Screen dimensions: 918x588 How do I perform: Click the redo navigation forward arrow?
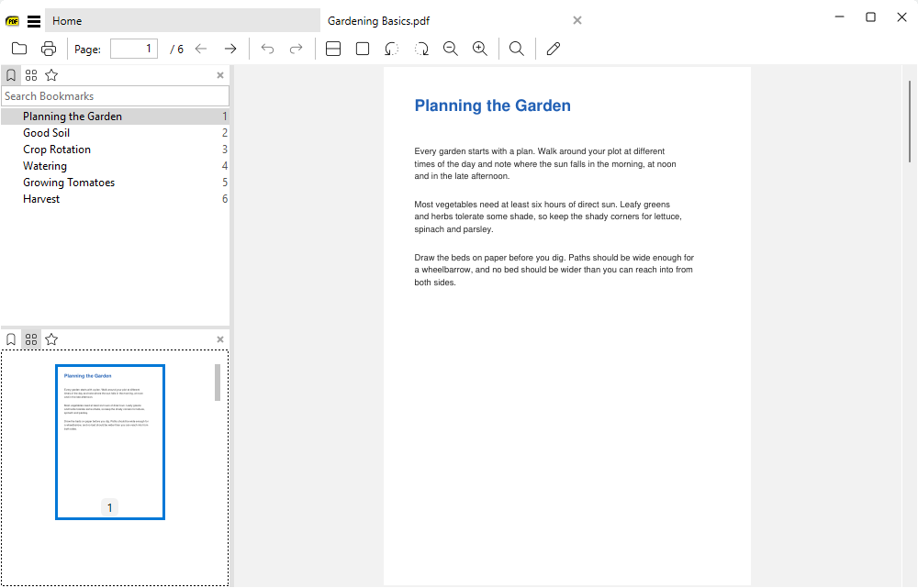297,49
